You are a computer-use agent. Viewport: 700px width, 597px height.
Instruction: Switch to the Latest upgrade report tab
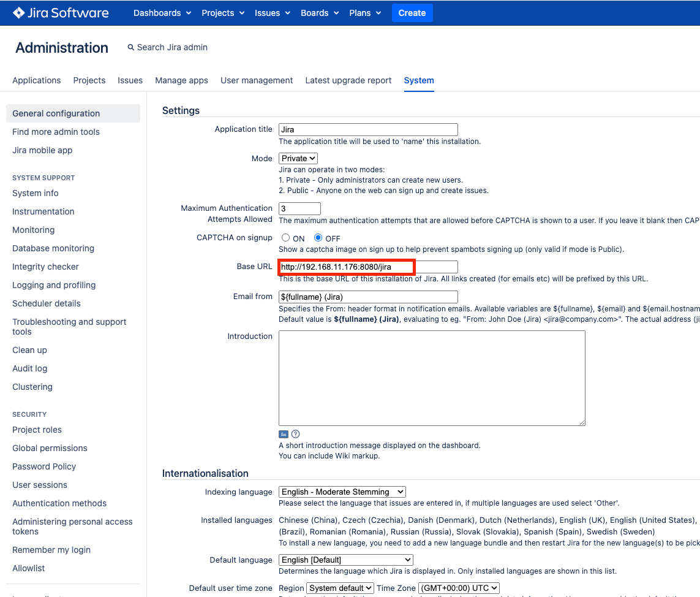[x=348, y=80]
